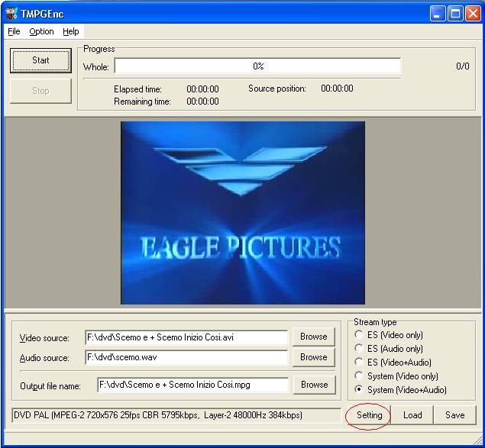Image resolution: width=485 pixels, height=448 pixels.
Task: Browse for the Output file name
Action: [314, 385]
